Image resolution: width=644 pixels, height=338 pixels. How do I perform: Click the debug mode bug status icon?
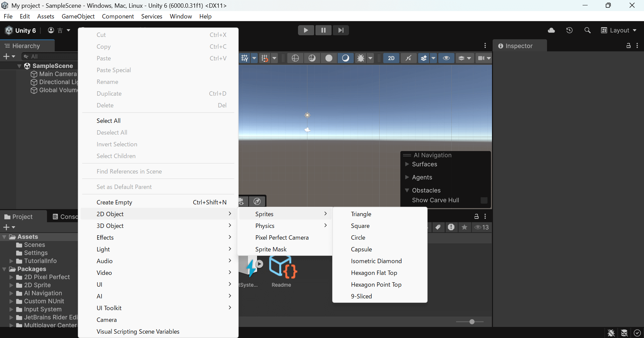611,333
